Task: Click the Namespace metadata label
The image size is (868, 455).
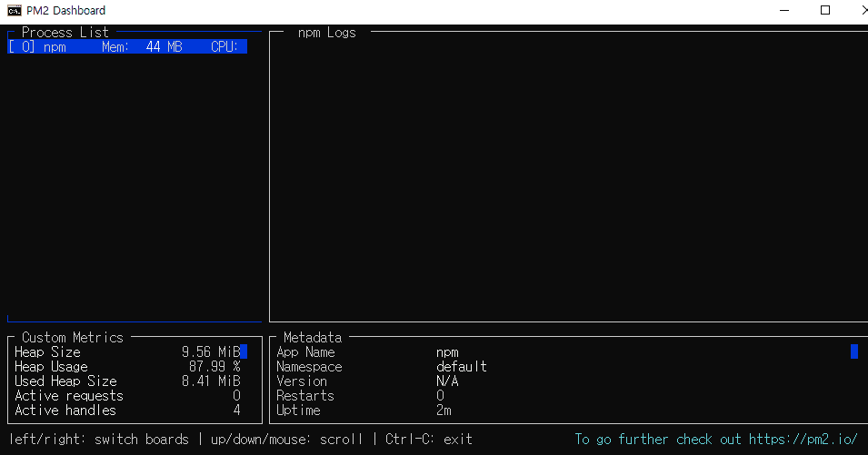Action: [309, 367]
